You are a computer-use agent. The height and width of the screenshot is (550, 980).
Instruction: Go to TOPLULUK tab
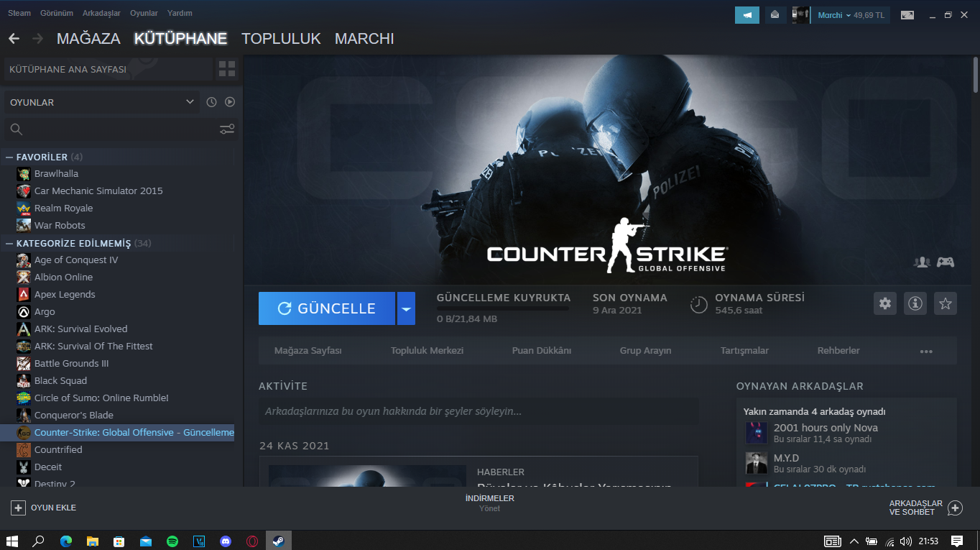pos(281,38)
